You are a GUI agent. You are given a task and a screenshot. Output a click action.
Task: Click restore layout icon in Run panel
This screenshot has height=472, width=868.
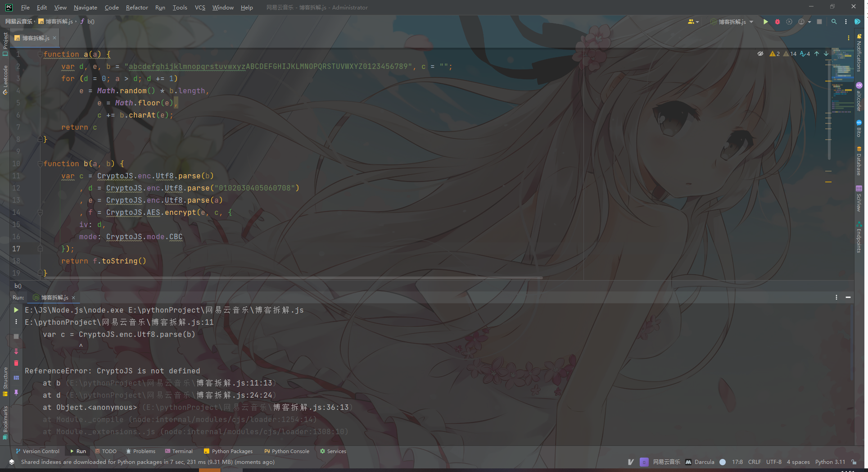[16, 378]
